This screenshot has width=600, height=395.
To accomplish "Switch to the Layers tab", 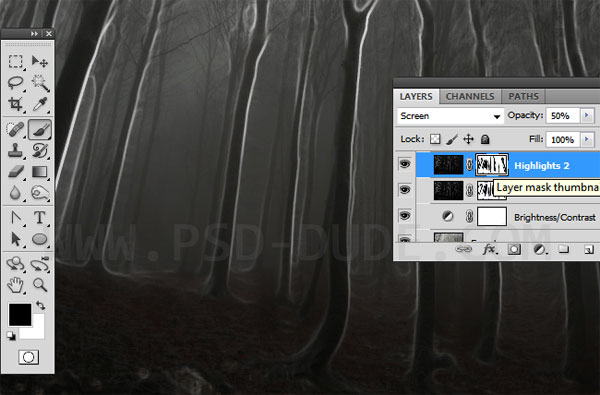I will point(416,96).
